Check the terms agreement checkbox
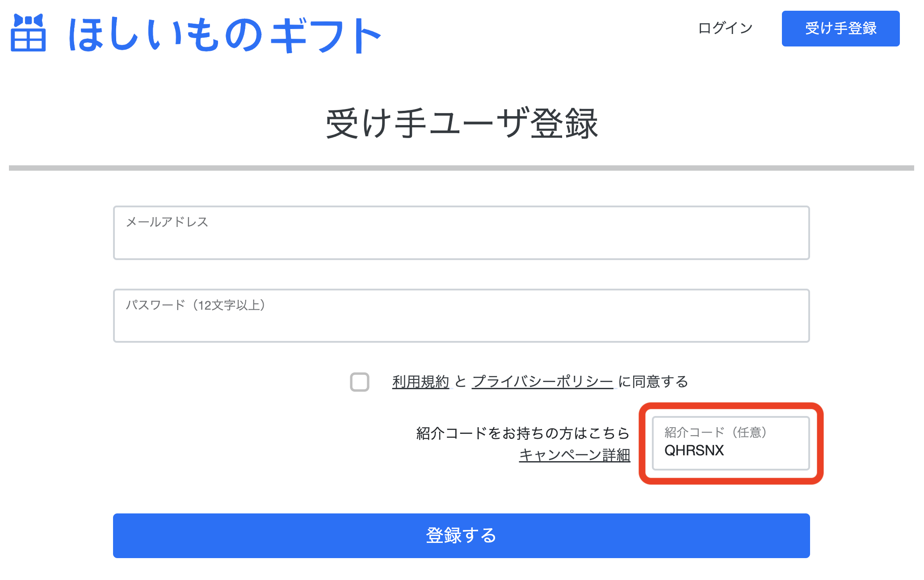924x580 pixels. tap(360, 382)
